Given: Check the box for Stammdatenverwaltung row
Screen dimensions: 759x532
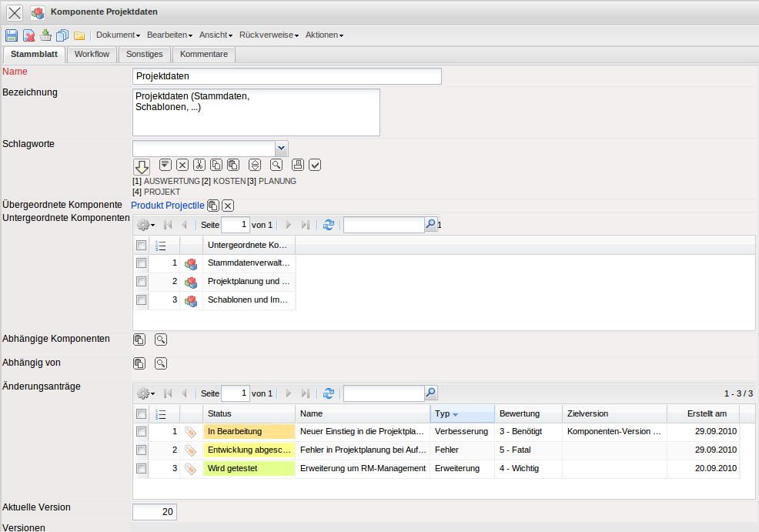Looking at the screenshot, I should (141, 263).
